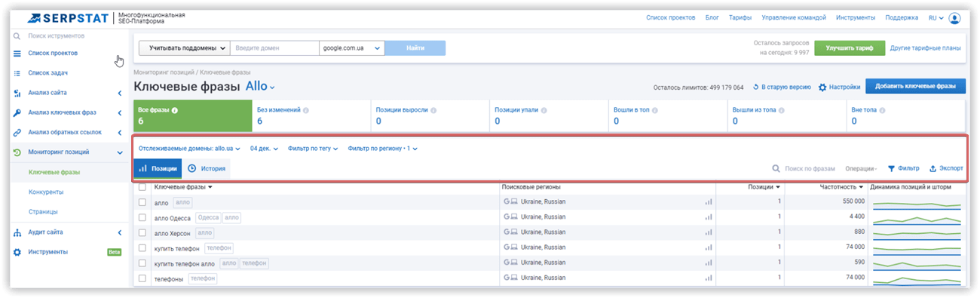
Task: Click the chart icon in the алло row
Action: (709, 201)
